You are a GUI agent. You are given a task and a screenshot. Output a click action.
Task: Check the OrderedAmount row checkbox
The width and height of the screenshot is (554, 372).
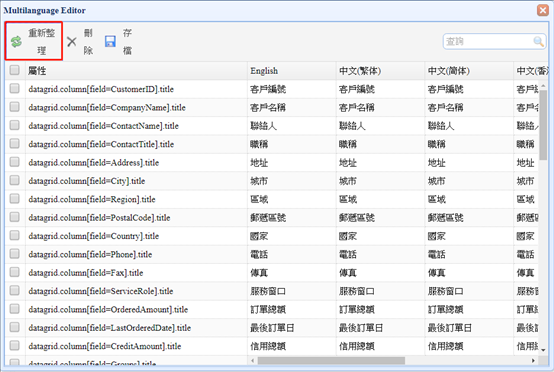click(14, 309)
